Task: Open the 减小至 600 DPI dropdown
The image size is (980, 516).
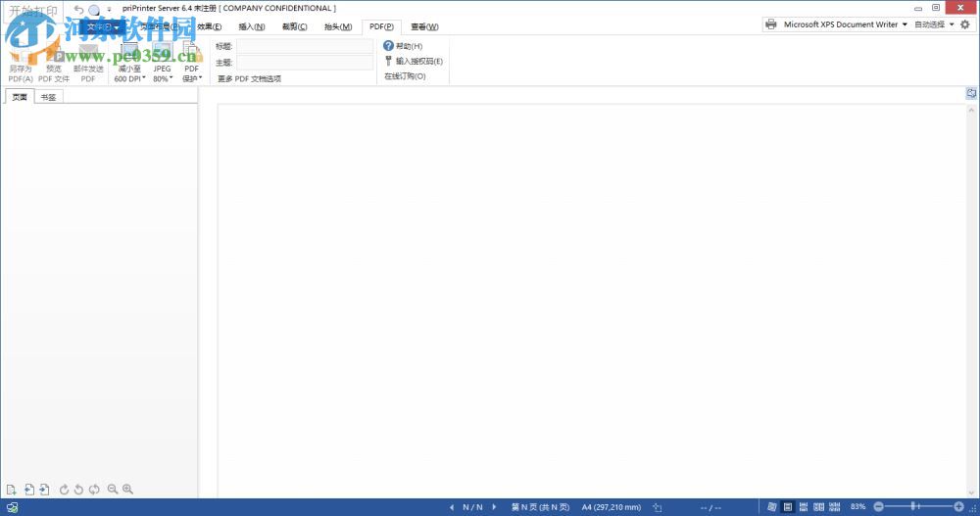Action: pos(129,62)
